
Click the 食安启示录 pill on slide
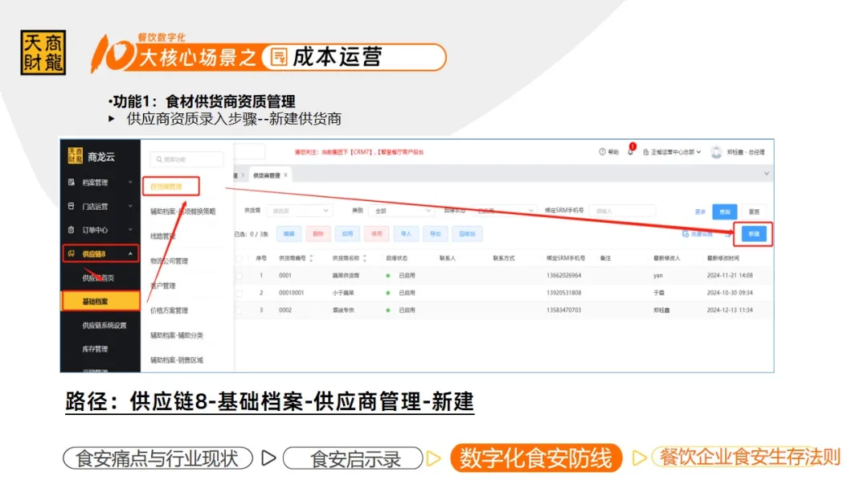tap(354, 458)
